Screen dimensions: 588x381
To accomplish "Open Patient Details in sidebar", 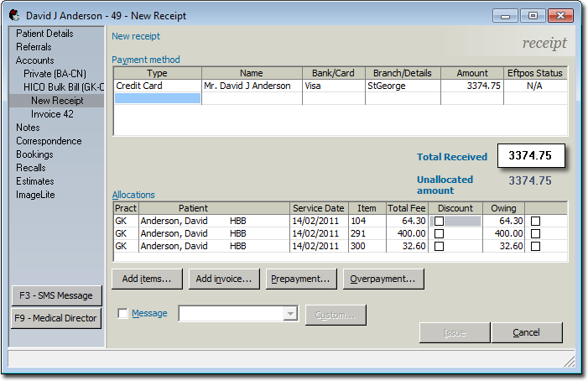I will (x=44, y=34).
